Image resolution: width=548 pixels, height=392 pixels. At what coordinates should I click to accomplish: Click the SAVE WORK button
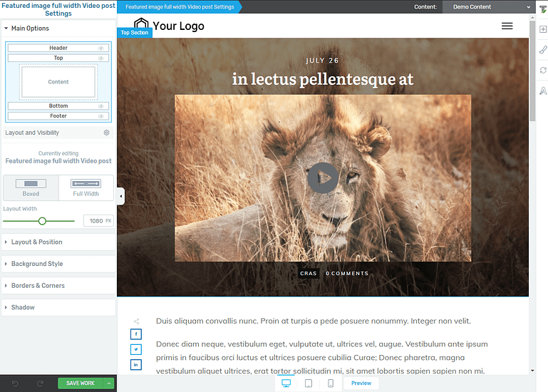coord(81,383)
